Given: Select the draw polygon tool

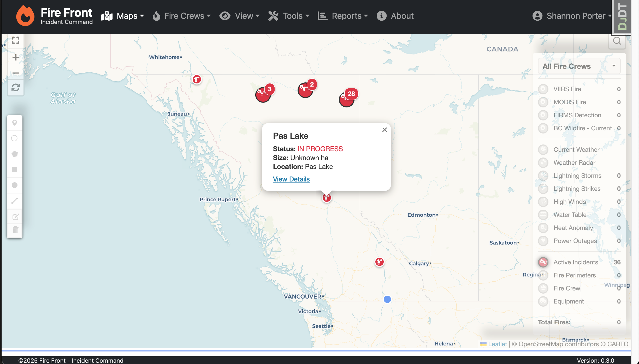Looking at the screenshot, I should (15, 154).
